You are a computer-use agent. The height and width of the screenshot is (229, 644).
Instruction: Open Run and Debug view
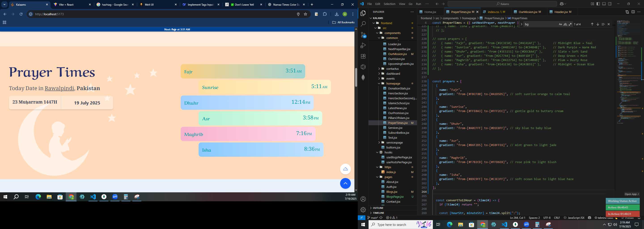click(x=363, y=45)
